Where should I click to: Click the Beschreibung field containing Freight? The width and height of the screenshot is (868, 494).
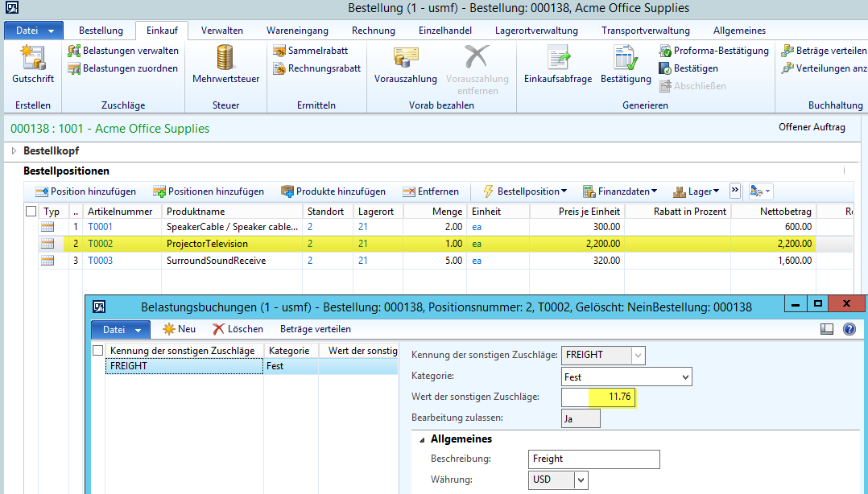(x=594, y=459)
